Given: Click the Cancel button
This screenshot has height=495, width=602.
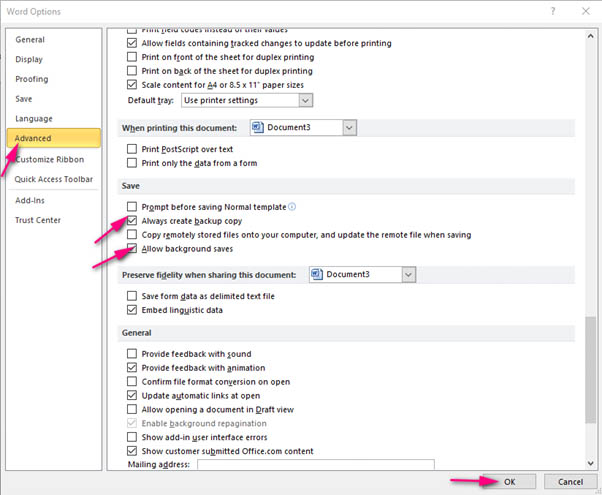Looking at the screenshot, I should pyautogui.click(x=570, y=482).
